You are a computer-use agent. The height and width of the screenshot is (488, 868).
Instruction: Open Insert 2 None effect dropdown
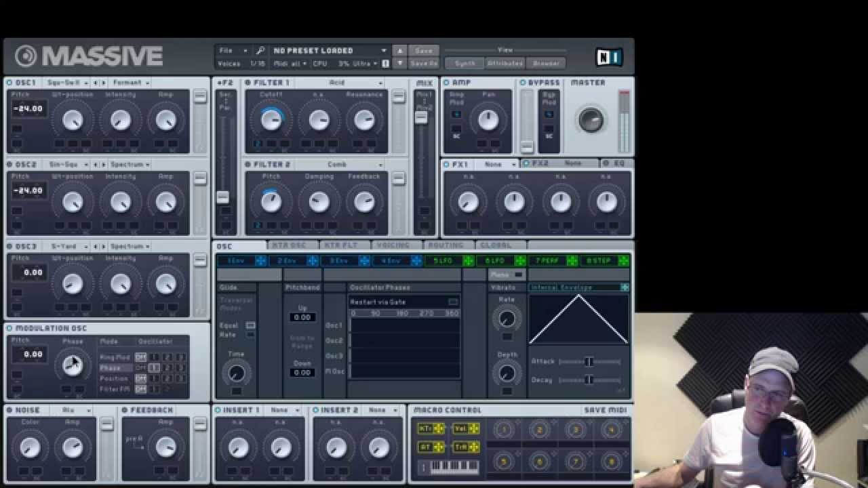click(x=381, y=411)
